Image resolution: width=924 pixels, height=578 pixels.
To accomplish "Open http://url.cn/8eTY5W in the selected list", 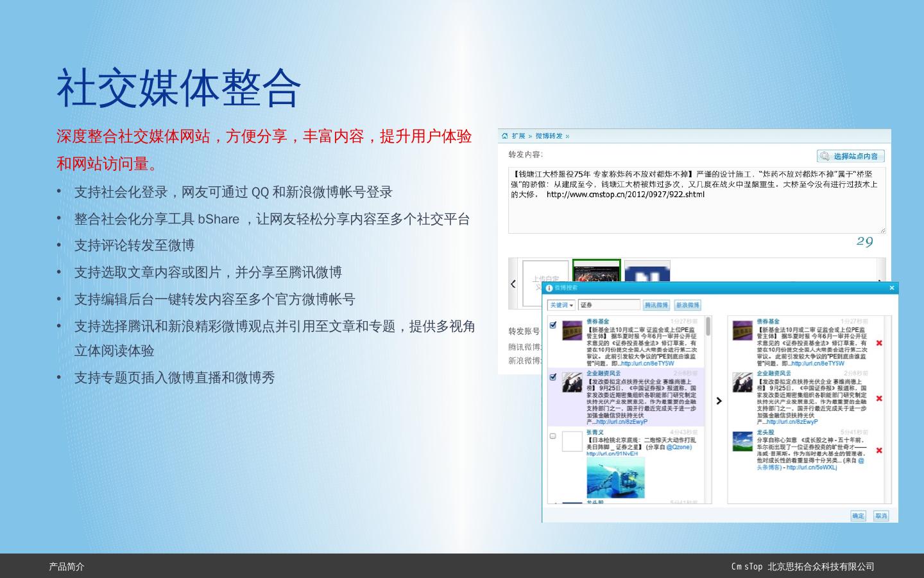I will 819,363.
